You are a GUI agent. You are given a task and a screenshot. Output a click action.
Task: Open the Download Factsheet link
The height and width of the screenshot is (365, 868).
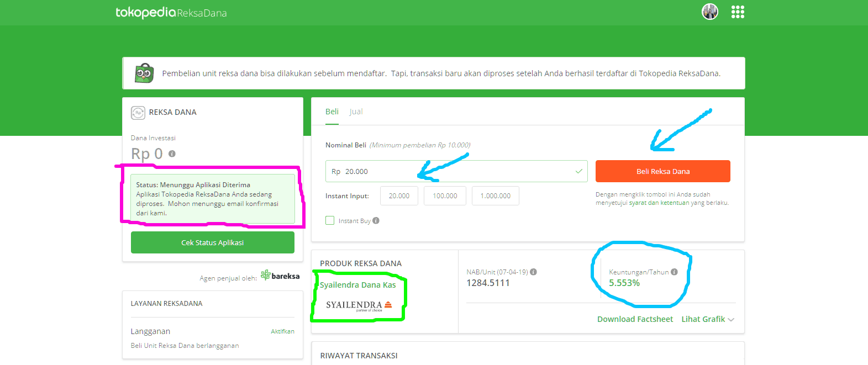(x=635, y=319)
